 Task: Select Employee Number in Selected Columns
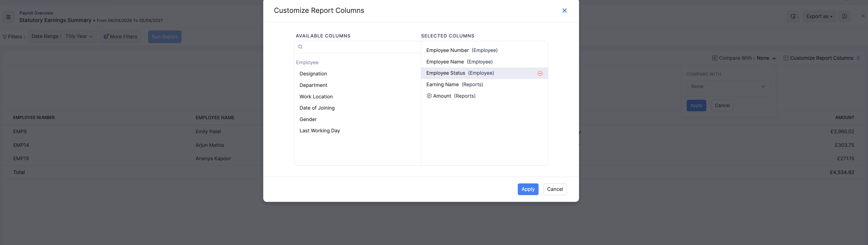click(484, 50)
